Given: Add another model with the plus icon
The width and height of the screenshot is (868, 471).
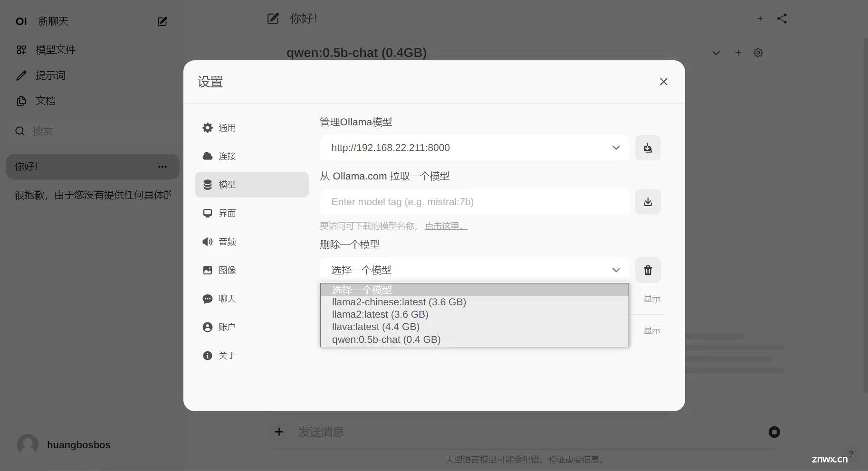Looking at the screenshot, I should coord(738,53).
